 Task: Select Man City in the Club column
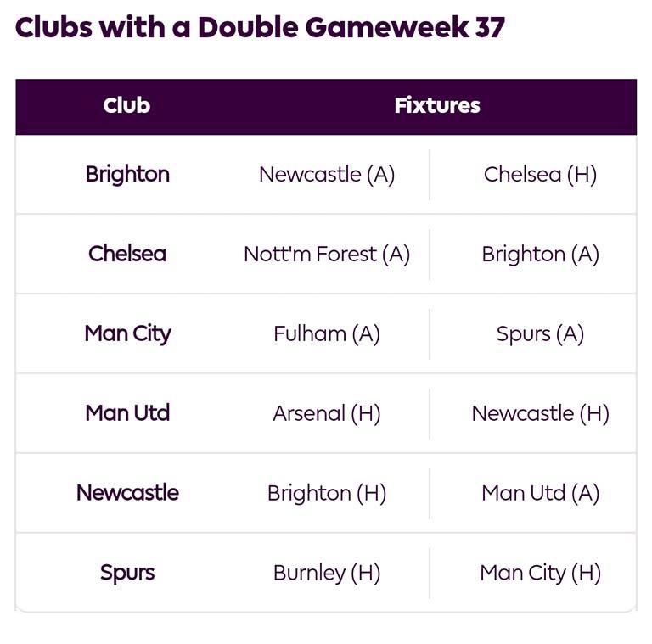[x=127, y=333]
